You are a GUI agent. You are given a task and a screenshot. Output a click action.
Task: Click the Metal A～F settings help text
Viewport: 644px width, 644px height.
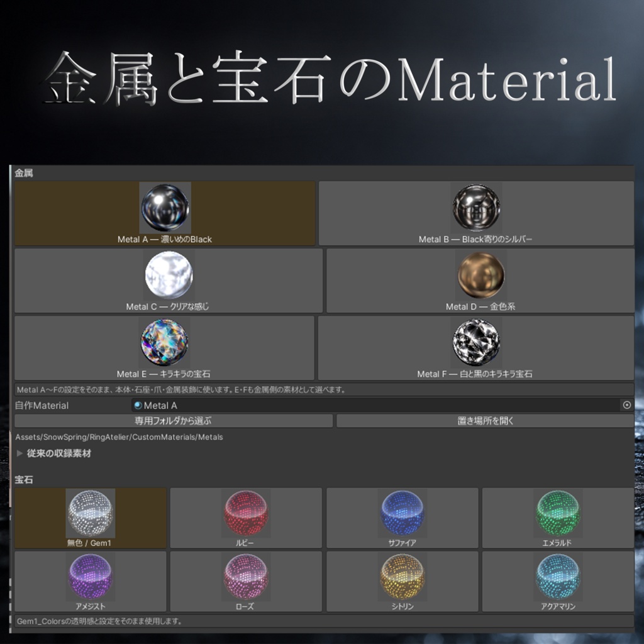181,389
